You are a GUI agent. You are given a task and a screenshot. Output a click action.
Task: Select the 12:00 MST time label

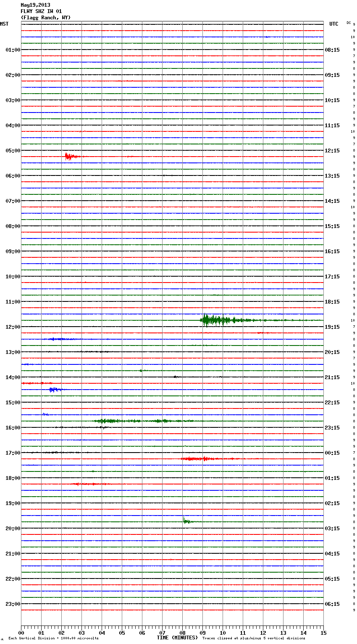pos(13,327)
